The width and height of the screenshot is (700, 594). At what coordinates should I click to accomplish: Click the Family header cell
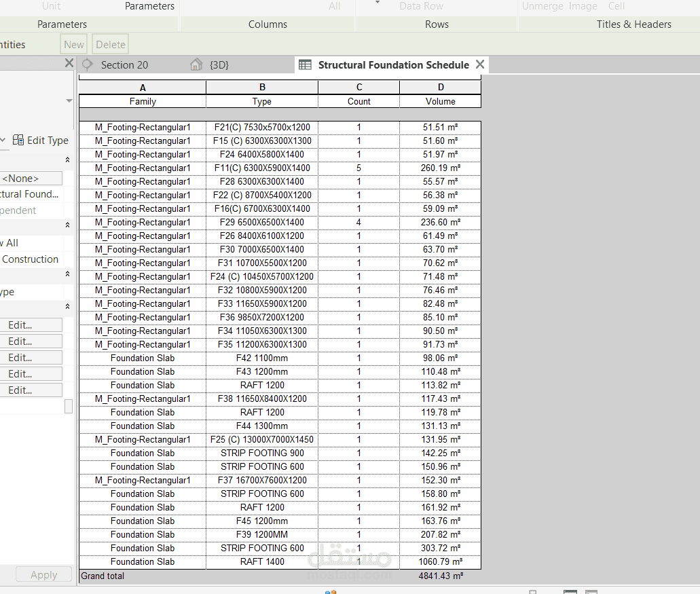[143, 101]
